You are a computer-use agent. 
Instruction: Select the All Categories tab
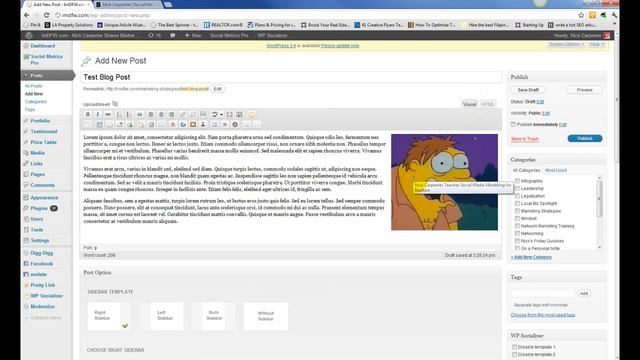(x=526, y=170)
